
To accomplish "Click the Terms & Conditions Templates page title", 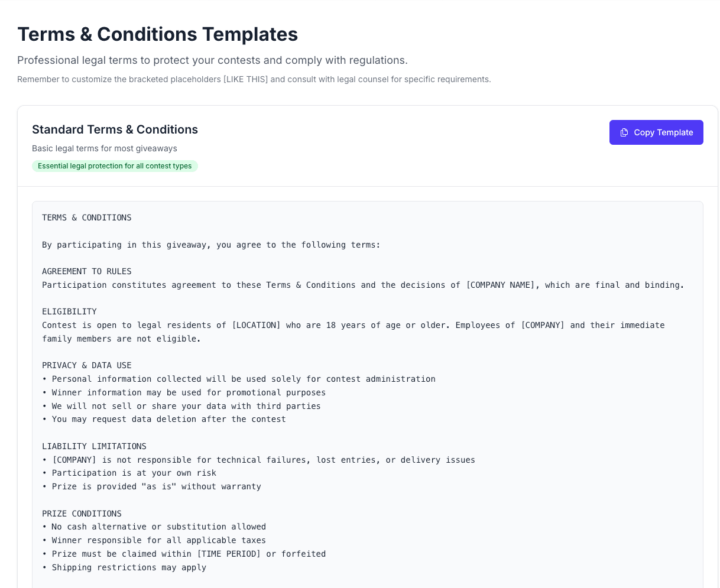I will click(x=157, y=34).
